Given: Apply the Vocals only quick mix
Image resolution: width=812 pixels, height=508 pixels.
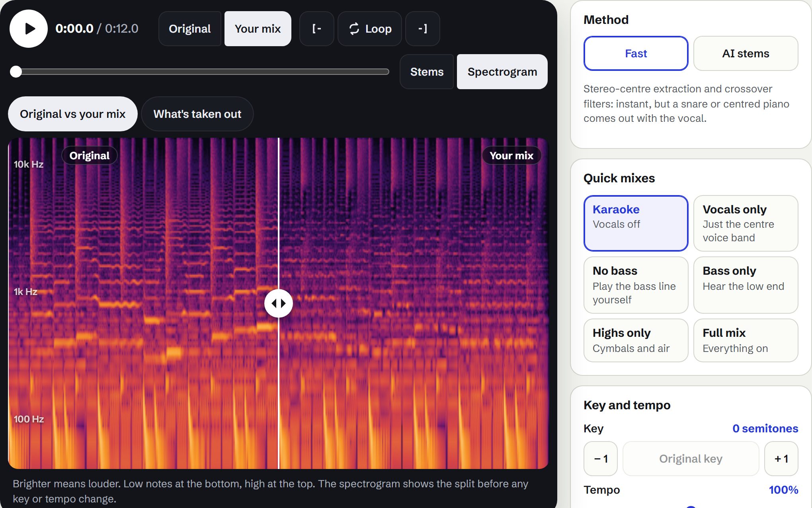Looking at the screenshot, I should pos(746,223).
